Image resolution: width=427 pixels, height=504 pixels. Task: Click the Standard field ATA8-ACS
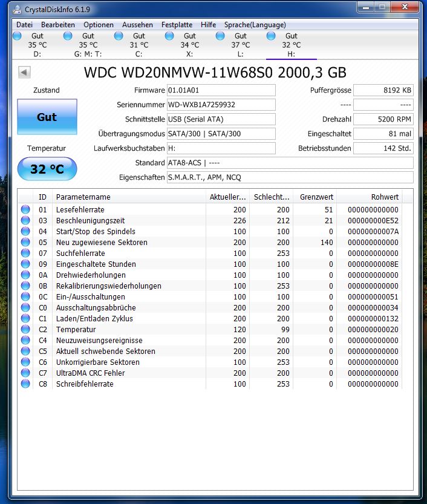pos(290,163)
